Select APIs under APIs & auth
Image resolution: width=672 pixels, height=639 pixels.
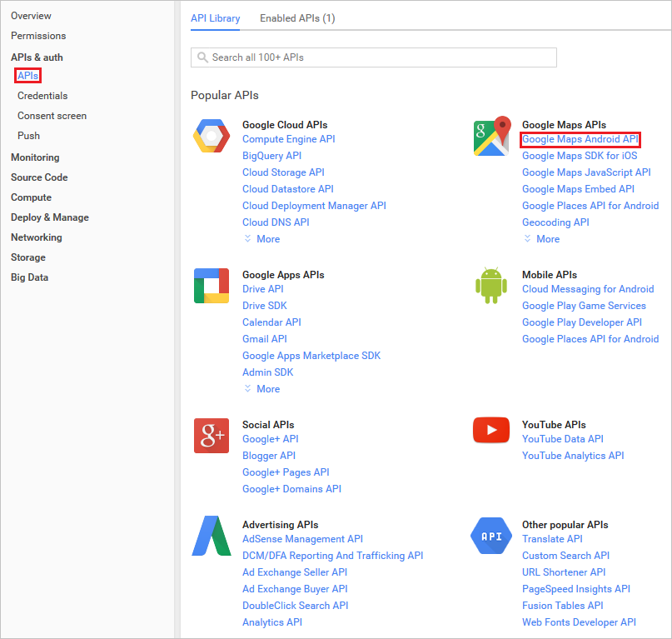coord(27,76)
